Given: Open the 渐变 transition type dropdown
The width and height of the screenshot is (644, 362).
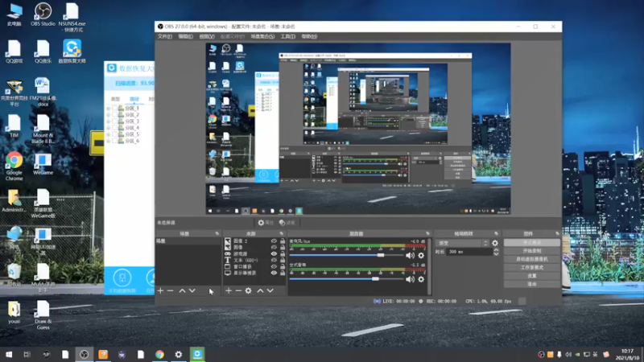Looking at the screenshot, I should tap(462, 243).
